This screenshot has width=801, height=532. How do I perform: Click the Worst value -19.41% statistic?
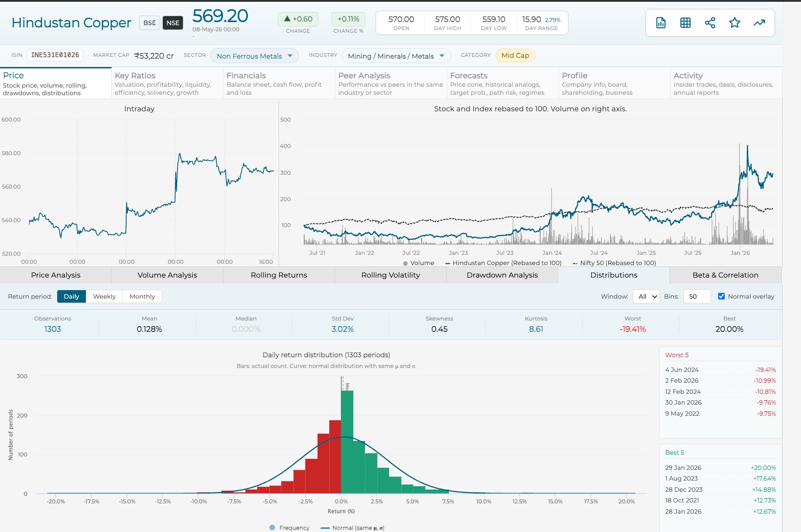click(x=632, y=329)
